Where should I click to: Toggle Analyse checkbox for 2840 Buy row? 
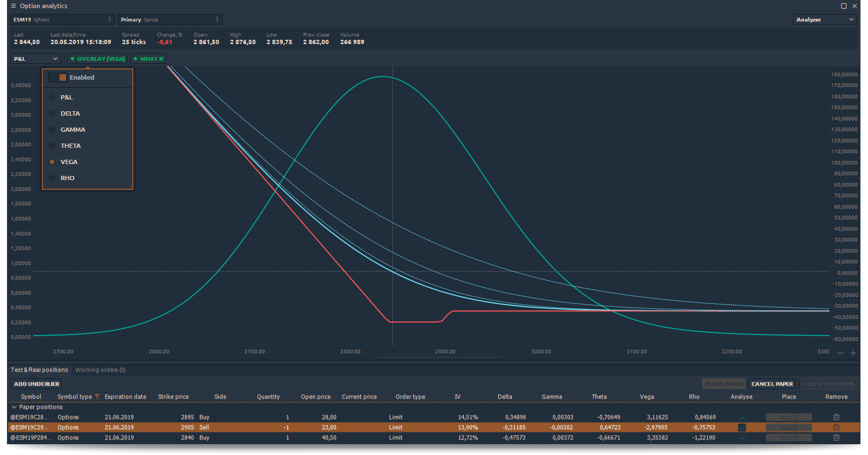click(742, 438)
